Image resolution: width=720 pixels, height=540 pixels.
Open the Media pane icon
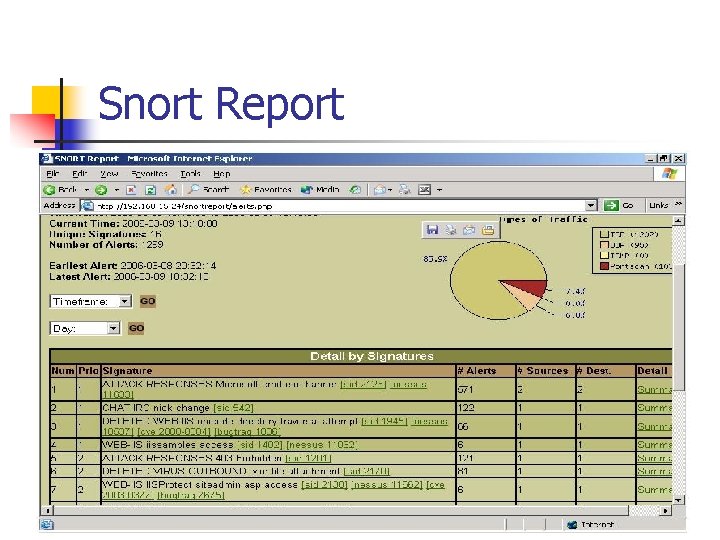click(307, 189)
